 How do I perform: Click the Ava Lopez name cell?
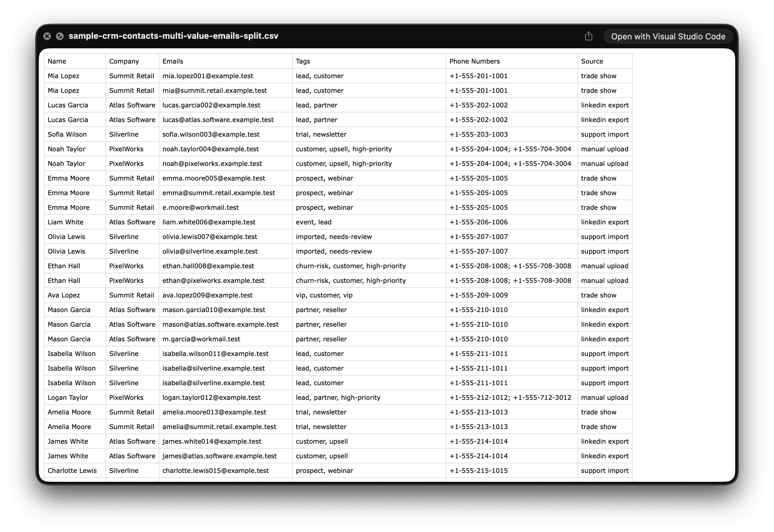pos(75,295)
